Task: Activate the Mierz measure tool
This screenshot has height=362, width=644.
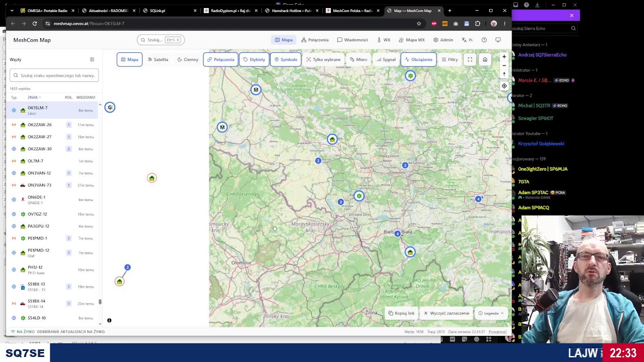Action: point(359,59)
